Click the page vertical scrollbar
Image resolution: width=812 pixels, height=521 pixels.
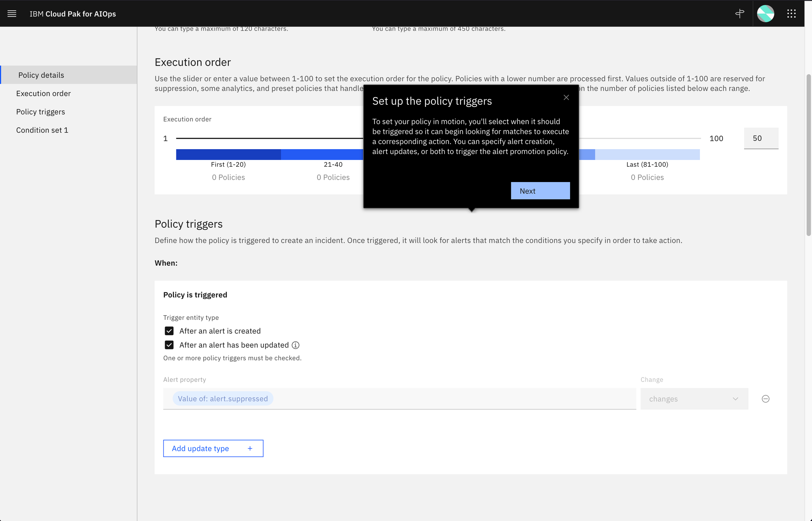[x=808, y=155]
